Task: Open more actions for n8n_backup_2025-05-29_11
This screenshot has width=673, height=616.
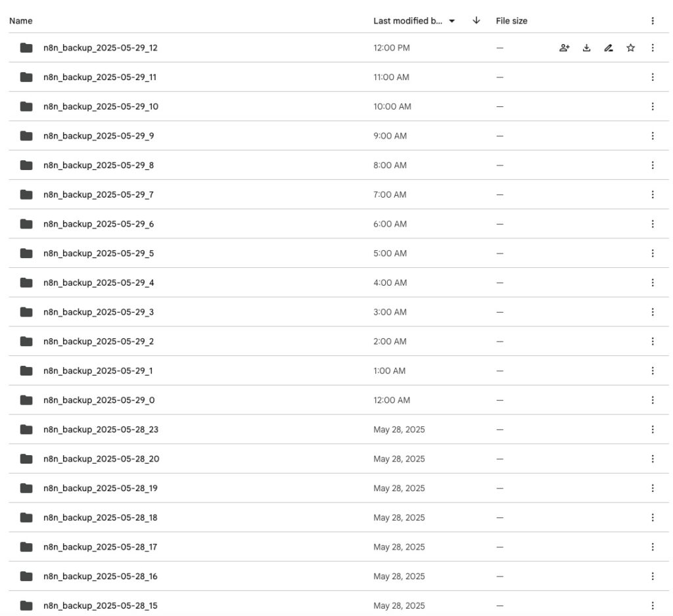Action: point(653,77)
